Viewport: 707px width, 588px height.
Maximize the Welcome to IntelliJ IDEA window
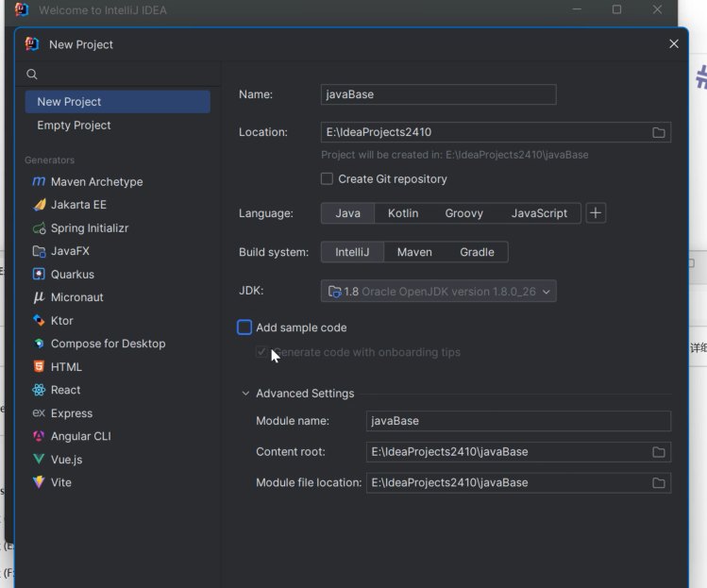[x=616, y=9]
